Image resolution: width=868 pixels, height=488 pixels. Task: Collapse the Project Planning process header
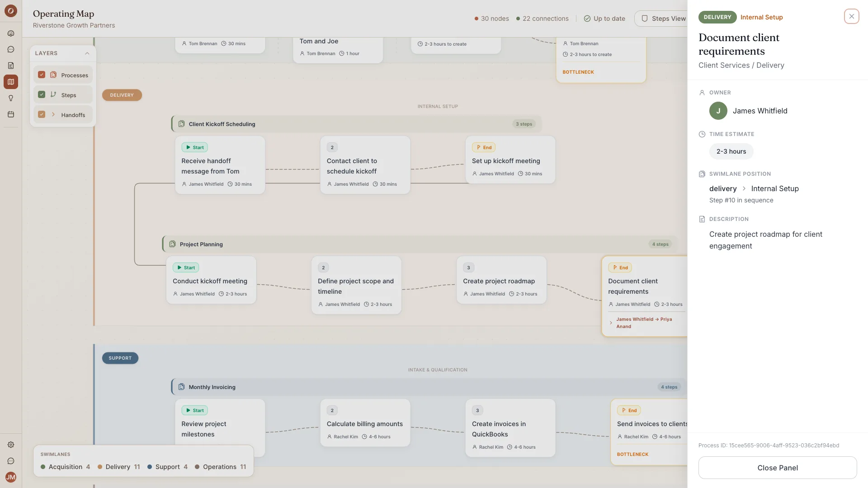(x=420, y=244)
